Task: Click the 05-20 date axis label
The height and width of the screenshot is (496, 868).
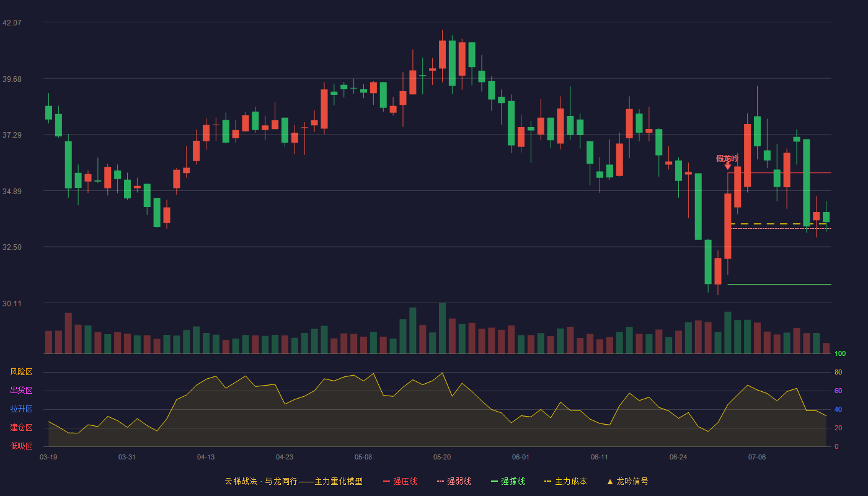Action: click(442, 457)
